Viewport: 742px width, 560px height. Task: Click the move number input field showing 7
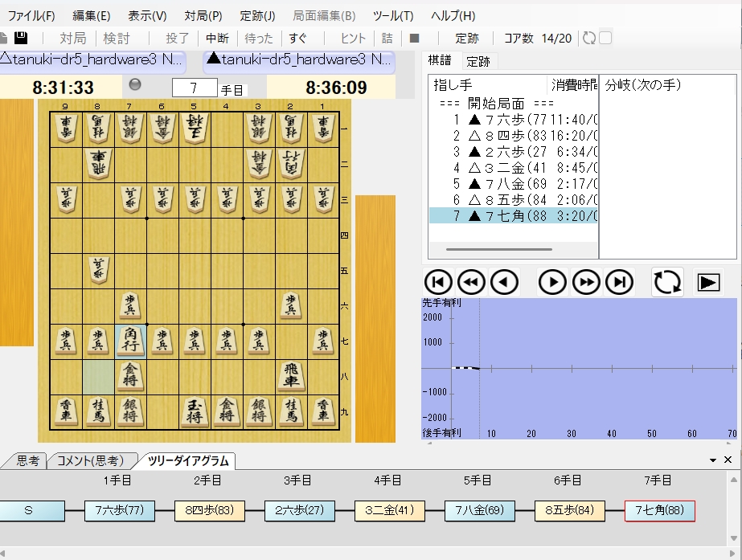tap(195, 88)
